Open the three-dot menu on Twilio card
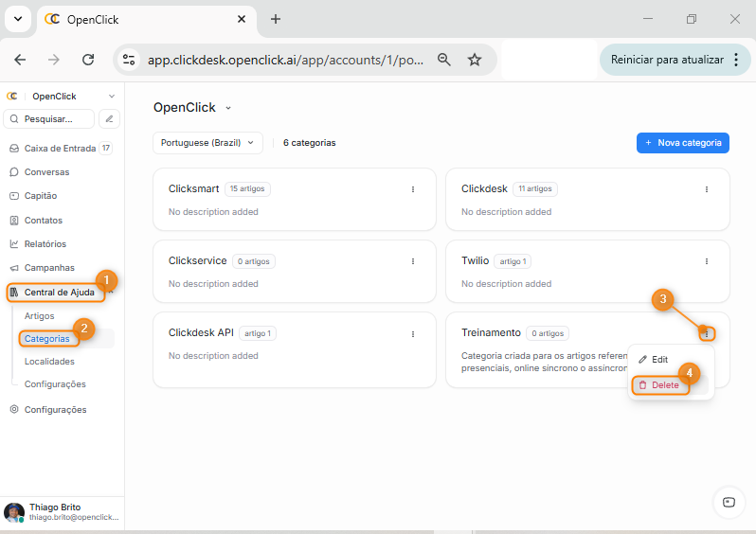 click(x=707, y=261)
